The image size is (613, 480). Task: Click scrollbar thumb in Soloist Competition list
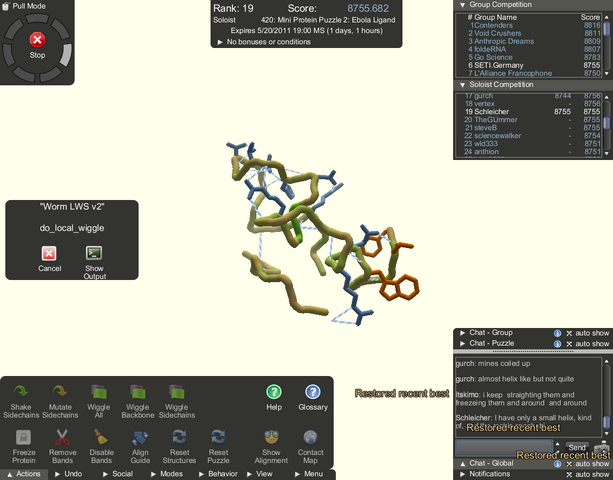[607, 123]
